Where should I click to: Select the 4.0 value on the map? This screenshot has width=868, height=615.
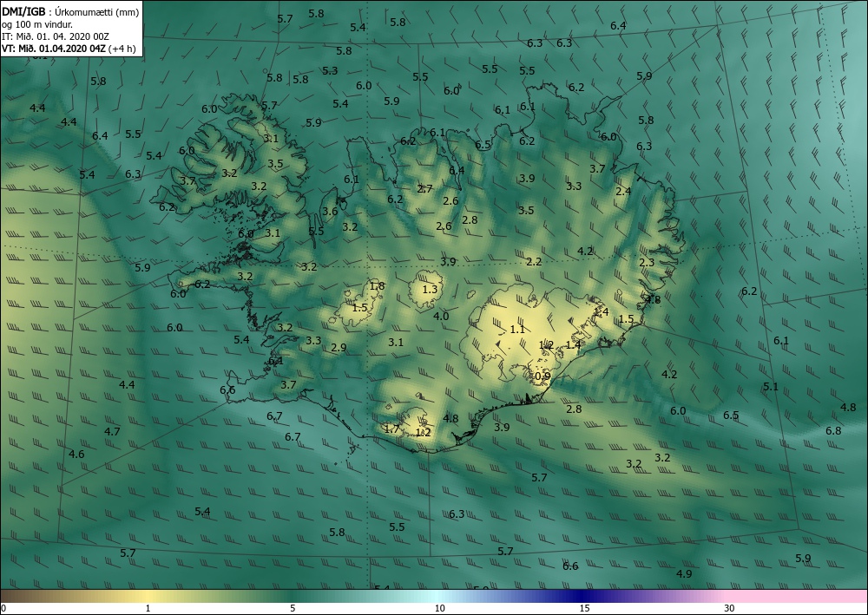coord(441,317)
